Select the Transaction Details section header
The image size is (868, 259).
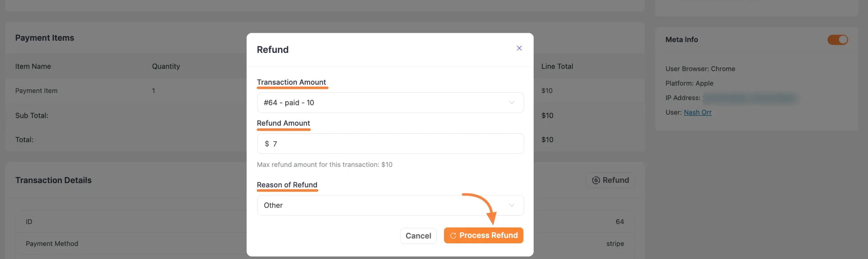pyautogui.click(x=54, y=180)
